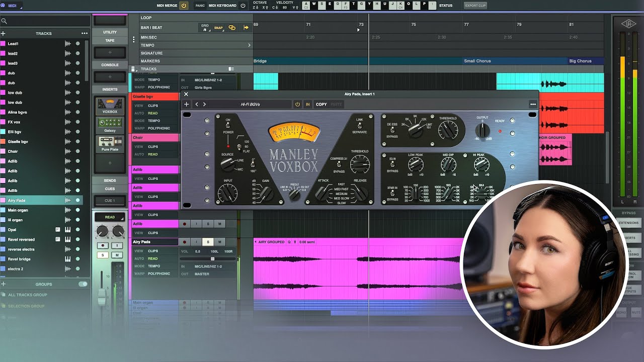Mute the Airy Pads track row

[219, 242]
